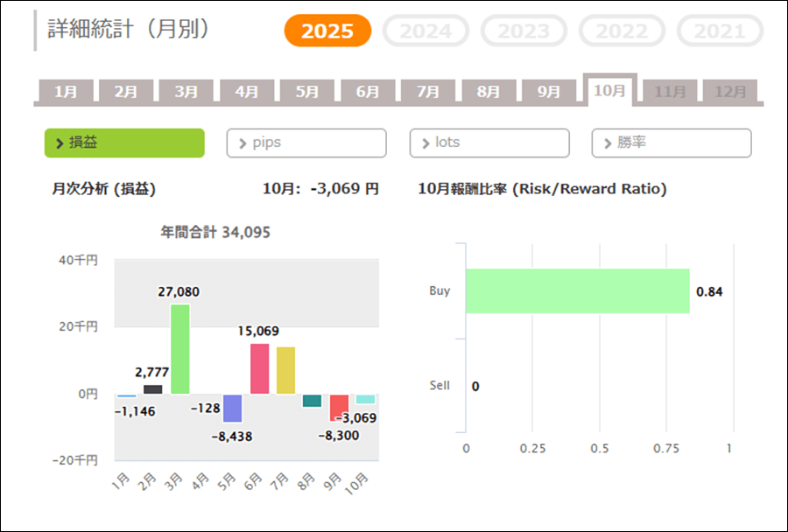
Task: Expand the pips analysis option
Action: 306,143
